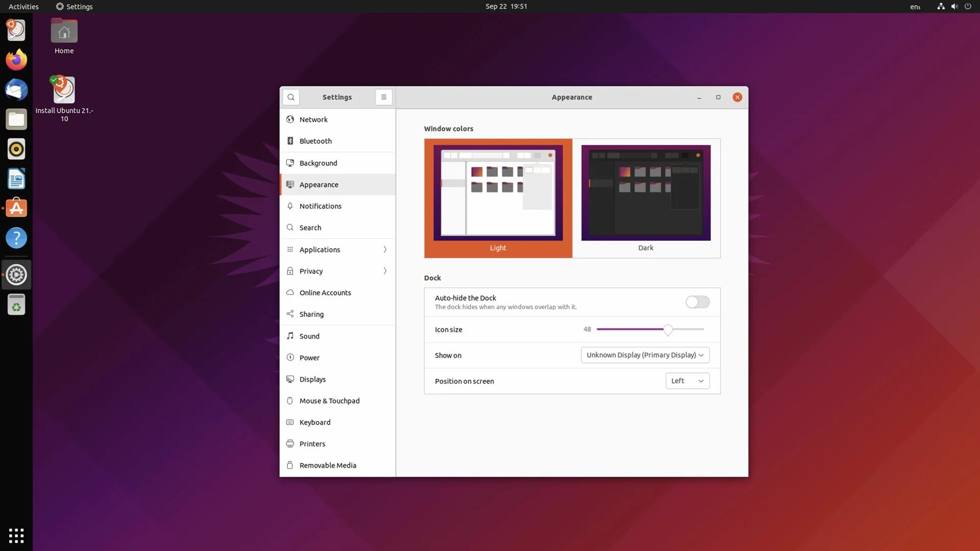This screenshot has width=980, height=551.
Task: Open the Show on display dropdown
Action: (x=645, y=355)
